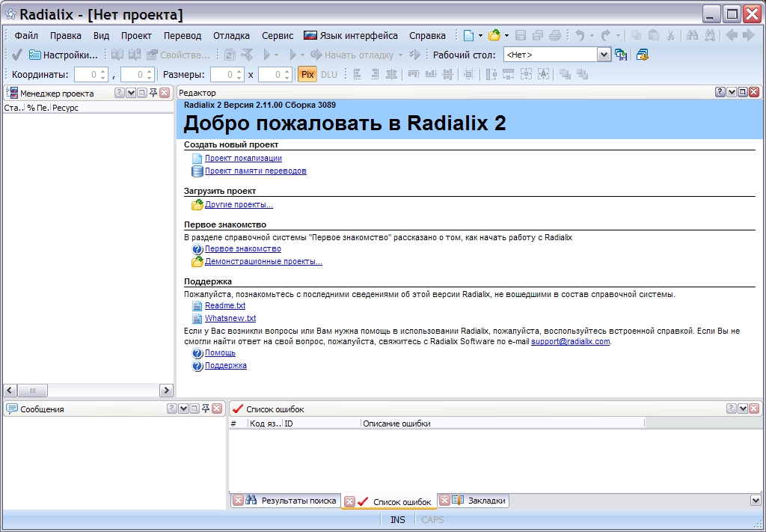Click help icon in Редактор panel header
This screenshot has height=532, width=766.
click(720, 92)
